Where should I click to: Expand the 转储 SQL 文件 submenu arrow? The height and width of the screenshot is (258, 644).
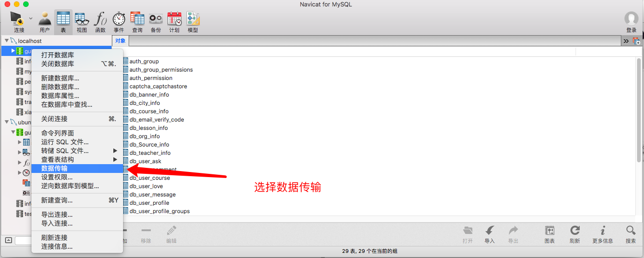(x=115, y=151)
